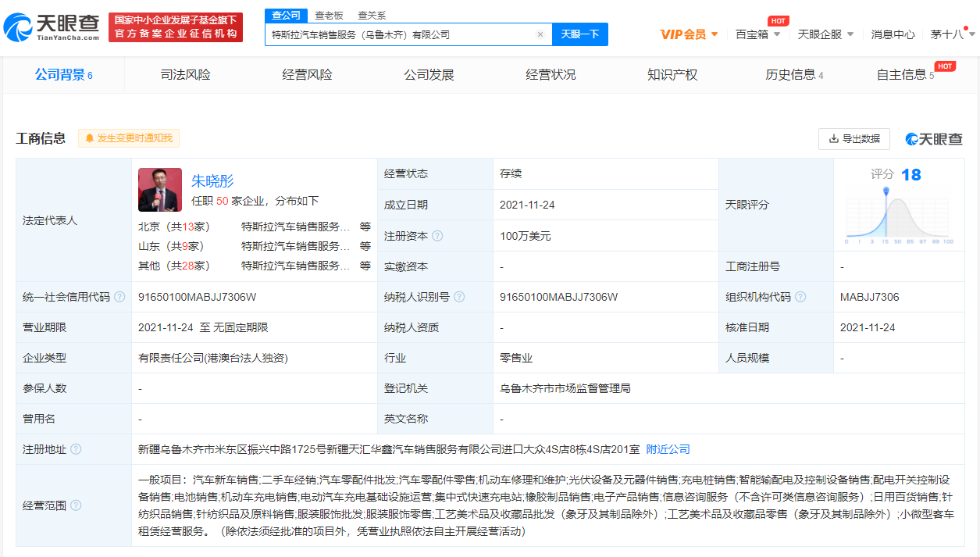Click the 行业 value 零售业
980x557 pixels.
516,358
